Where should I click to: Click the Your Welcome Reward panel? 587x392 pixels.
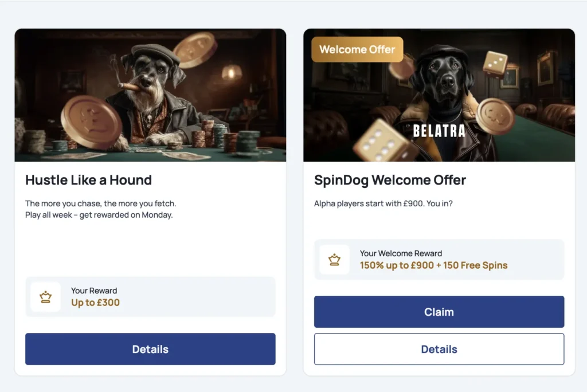pos(439,259)
